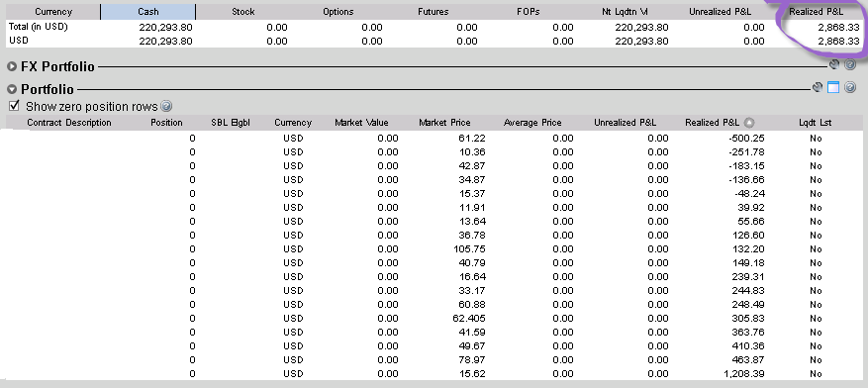
Task: Collapse the Portfolio section
Action: [x=12, y=89]
